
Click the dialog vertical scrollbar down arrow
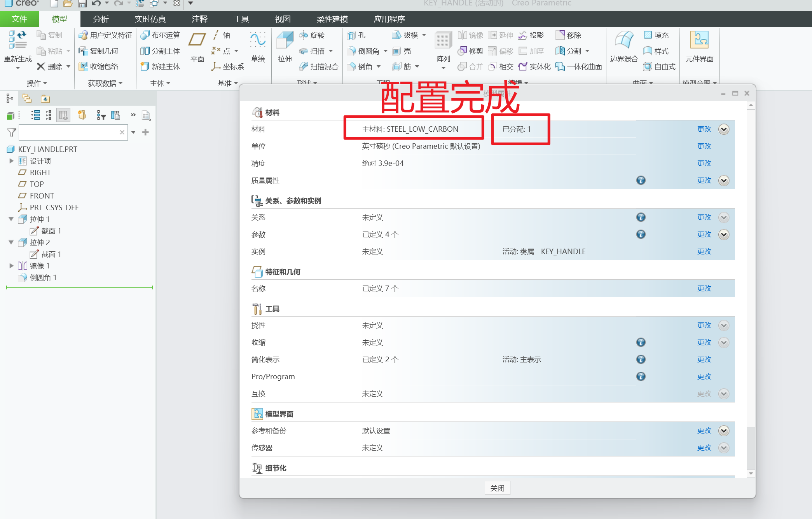click(751, 473)
